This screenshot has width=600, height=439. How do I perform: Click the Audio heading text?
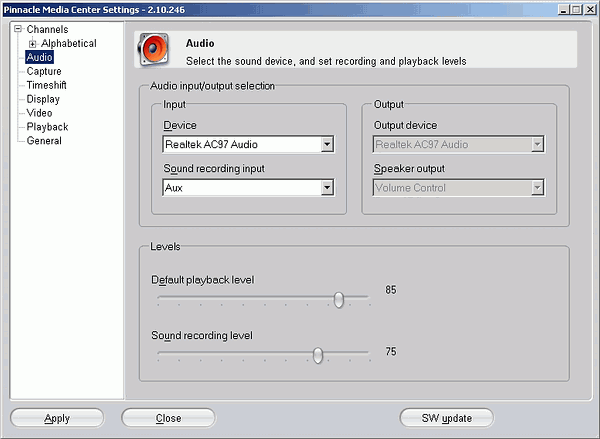(x=200, y=43)
